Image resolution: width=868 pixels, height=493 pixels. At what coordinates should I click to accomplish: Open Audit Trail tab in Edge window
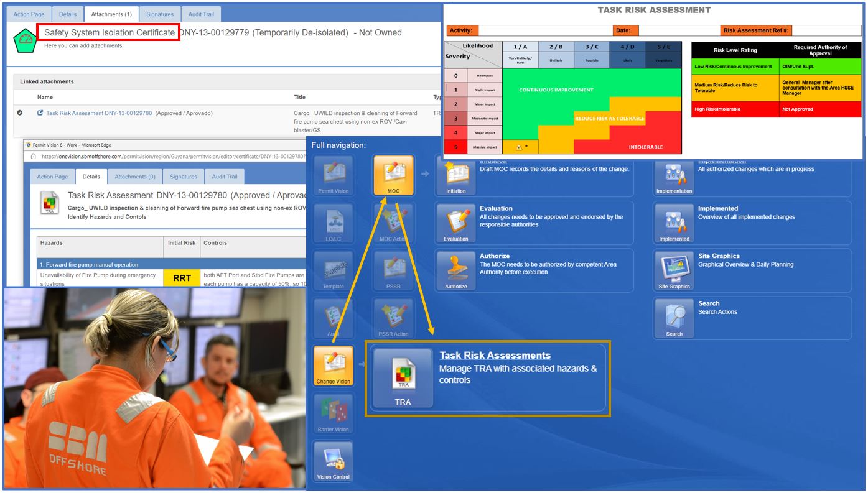click(225, 177)
